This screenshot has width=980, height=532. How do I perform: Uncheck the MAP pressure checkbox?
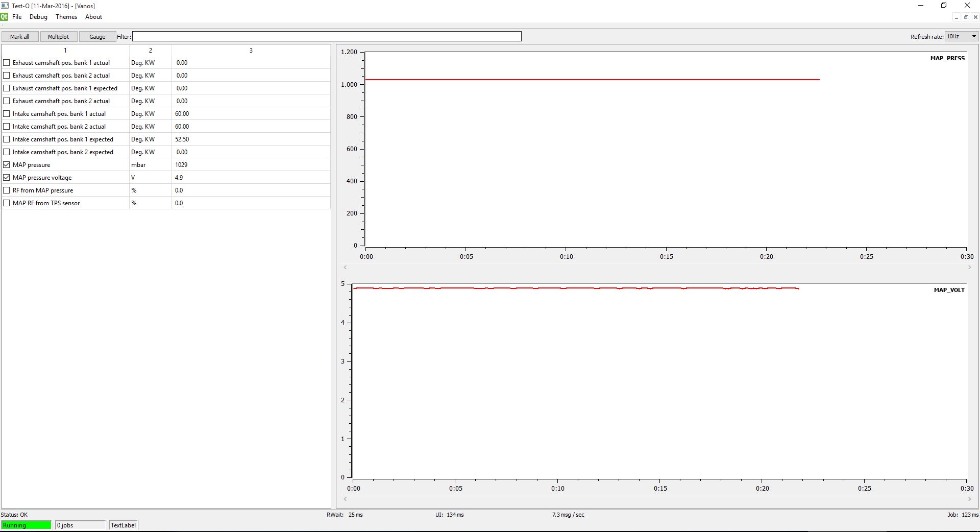coord(7,165)
